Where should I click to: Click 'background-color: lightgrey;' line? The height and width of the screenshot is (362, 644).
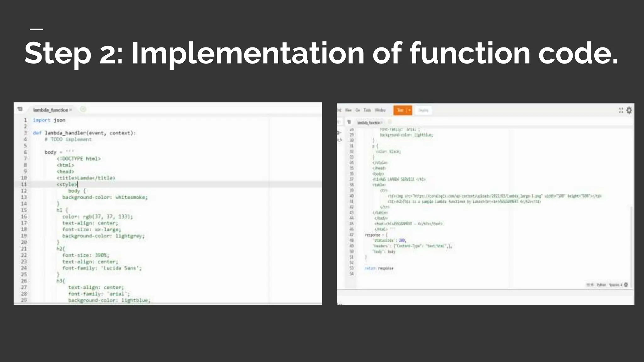coord(104,236)
